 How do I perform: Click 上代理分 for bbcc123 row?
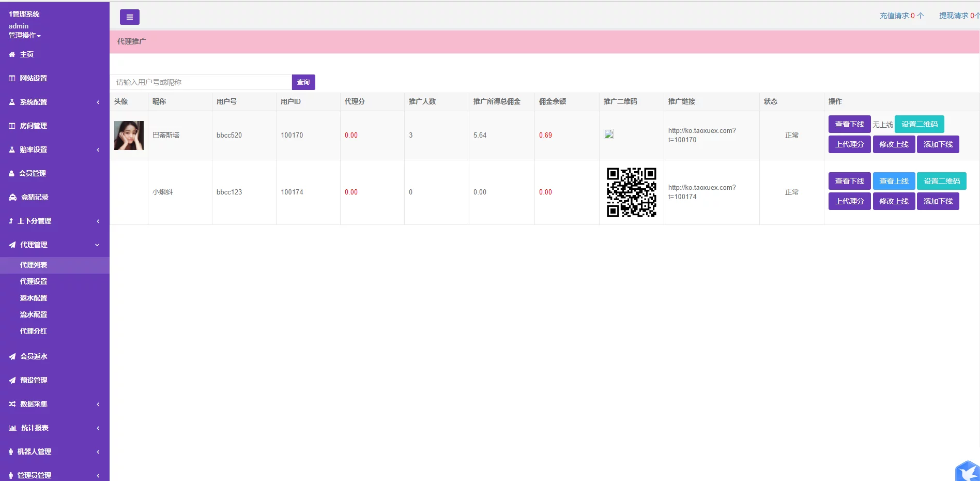tap(850, 201)
